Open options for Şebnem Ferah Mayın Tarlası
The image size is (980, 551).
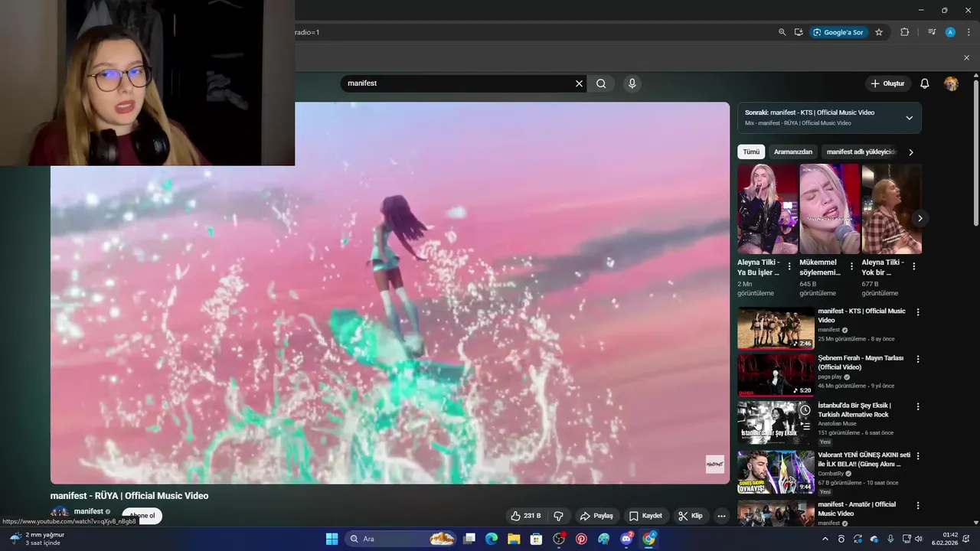(x=918, y=359)
